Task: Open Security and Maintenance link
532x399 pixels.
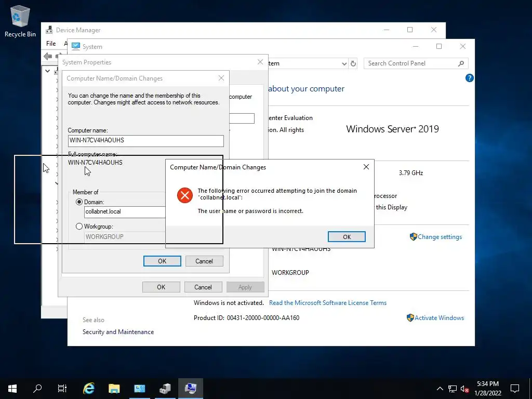Action: pyautogui.click(x=118, y=332)
